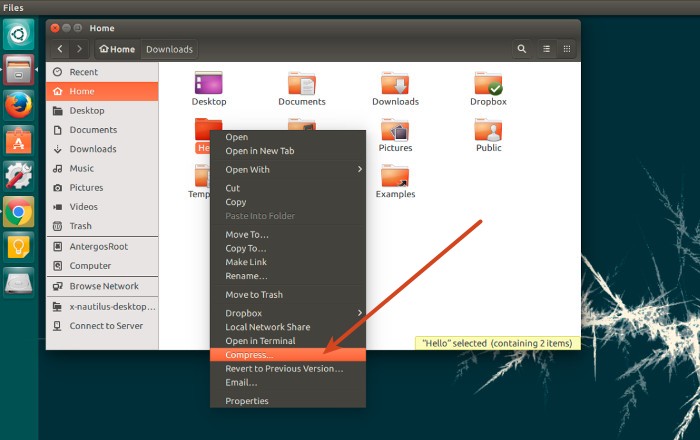Open the Dropbox folder icon
The width and height of the screenshot is (700, 440).
pyautogui.click(x=488, y=83)
